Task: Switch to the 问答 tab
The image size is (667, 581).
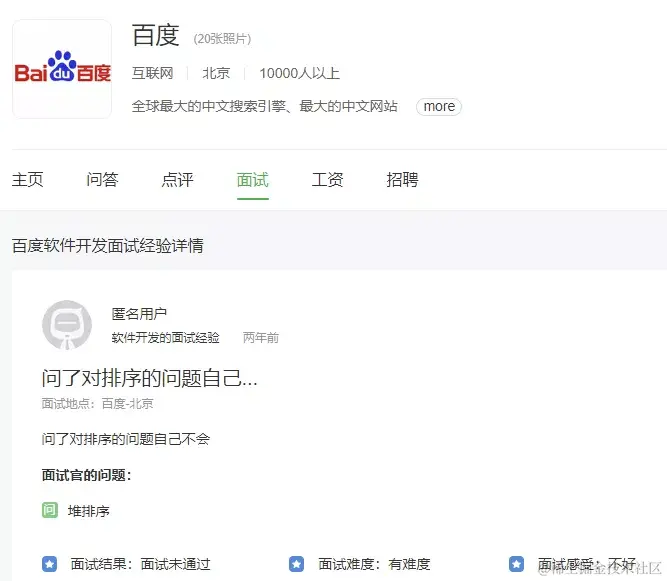Action: (103, 179)
